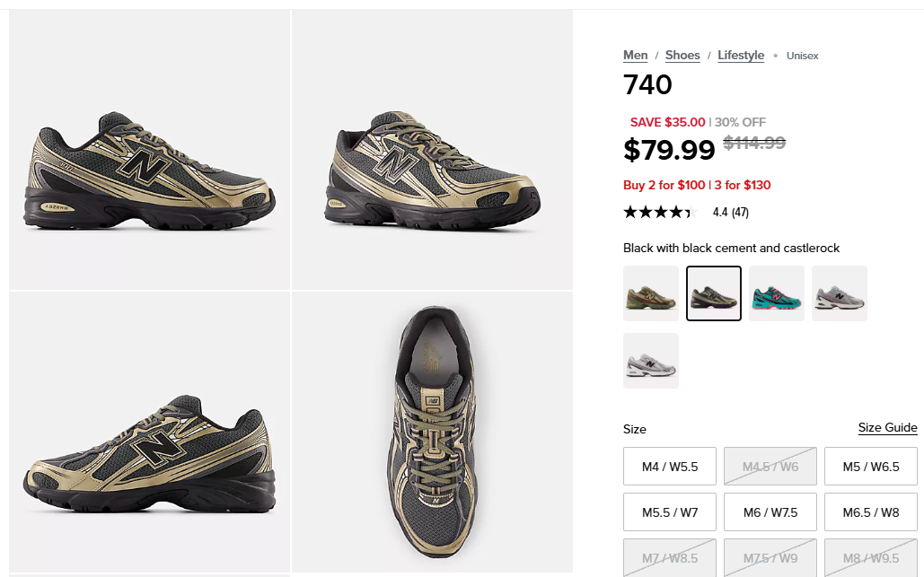The height and width of the screenshot is (577, 924).
Task: Pick size M5.5 / W7
Action: 670,512
